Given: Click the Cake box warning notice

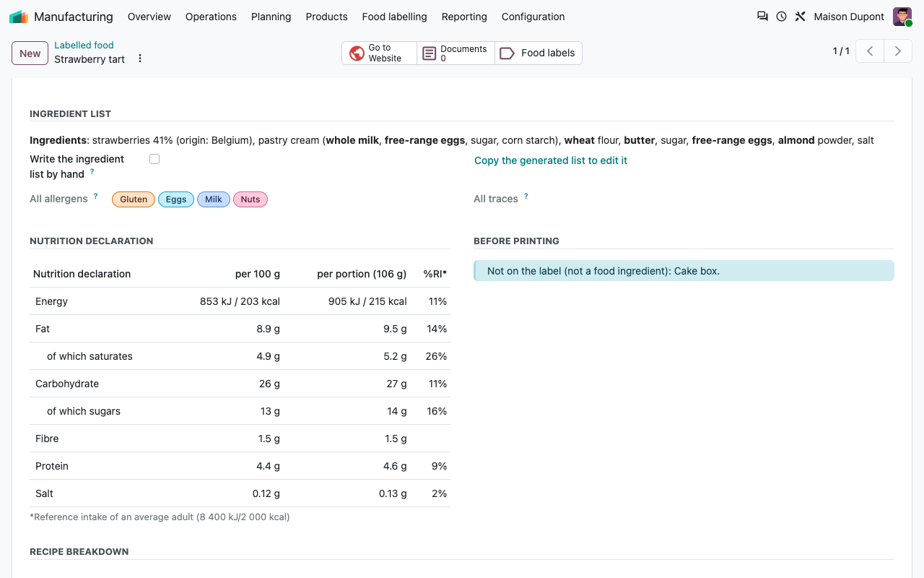Looking at the screenshot, I should [684, 271].
